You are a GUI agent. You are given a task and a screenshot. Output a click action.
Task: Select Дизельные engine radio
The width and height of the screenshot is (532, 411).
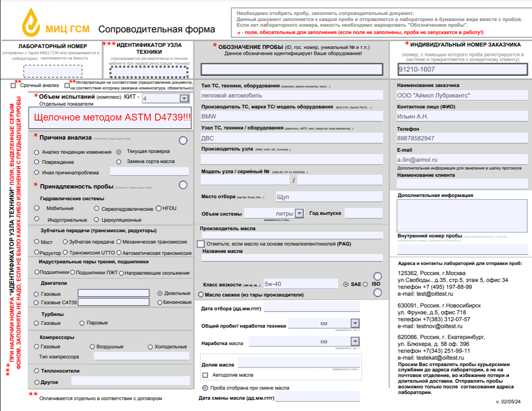(160, 293)
